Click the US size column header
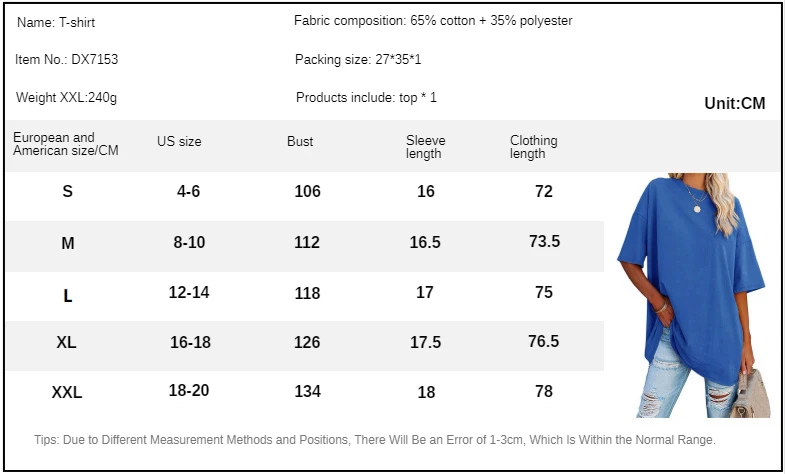This screenshot has width=785, height=474. click(179, 142)
